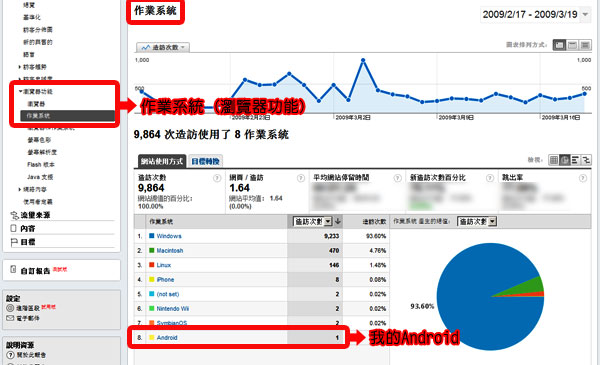The height and width of the screenshot is (365, 600).
Task: Click the 關於此報告 question mark icon
Action: point(10,355)
